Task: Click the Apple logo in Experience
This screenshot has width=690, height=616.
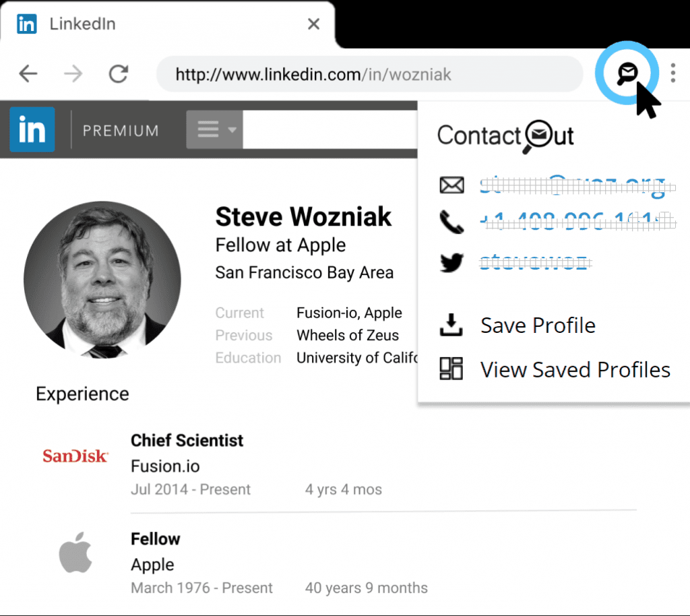Action: click(75, 555)
